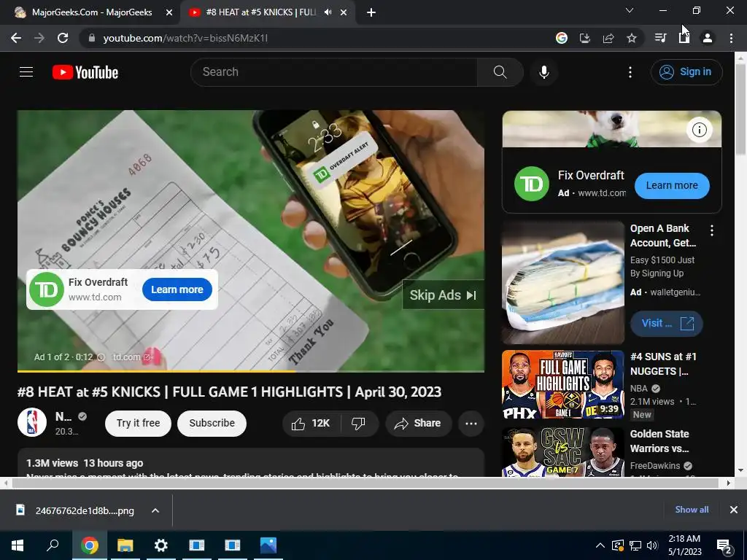Click the ad info icon beside 0:12
The width and height of the screenshot is (747, 560).
click(x=101, y=357)
